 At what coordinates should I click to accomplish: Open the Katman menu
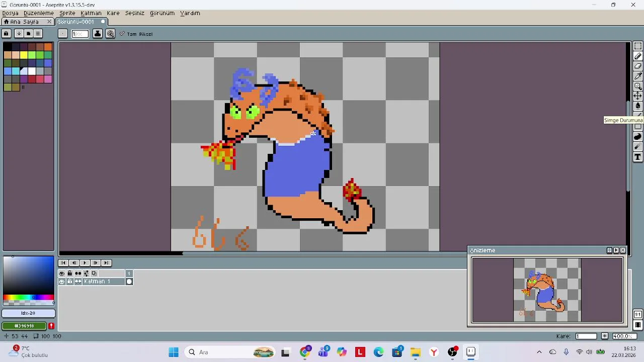[91, 13]
